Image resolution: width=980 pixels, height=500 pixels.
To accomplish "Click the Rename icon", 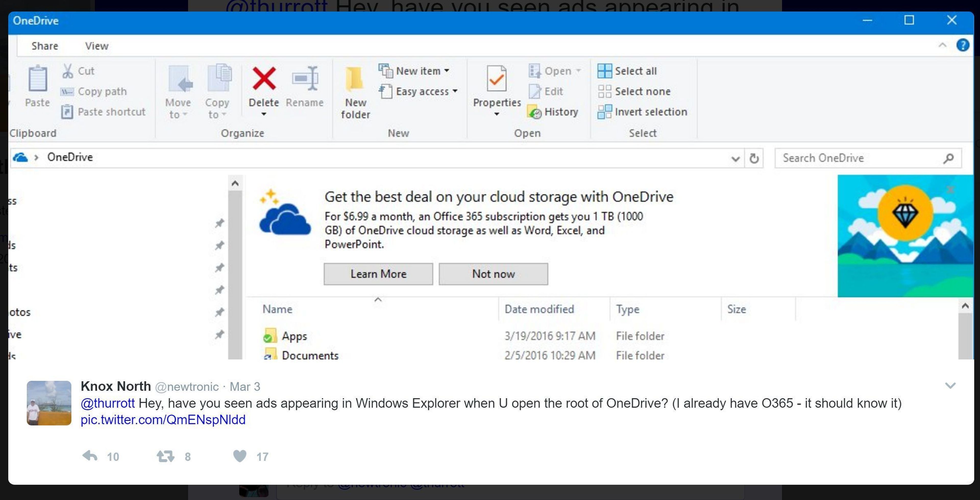I will pos(305,79).
